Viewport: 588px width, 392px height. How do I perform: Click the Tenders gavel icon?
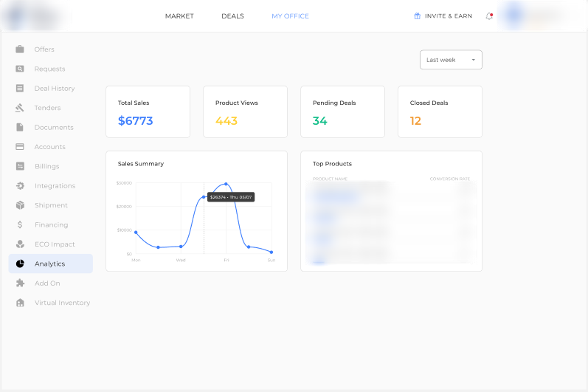click(20, 108)
